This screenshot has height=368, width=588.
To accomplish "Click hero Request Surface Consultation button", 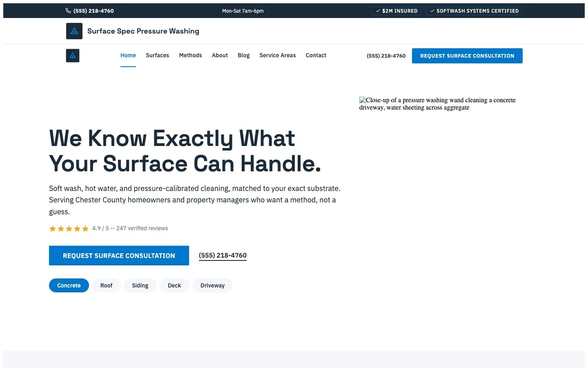I will click(119, 256).
